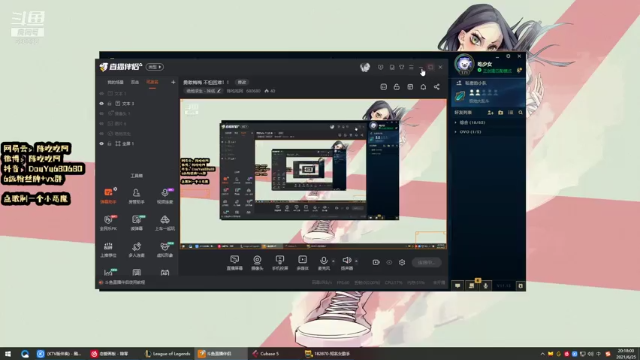Click the shield icon in companion title bar
Viewport: 640px width, 360px height.
click(380, 67)
